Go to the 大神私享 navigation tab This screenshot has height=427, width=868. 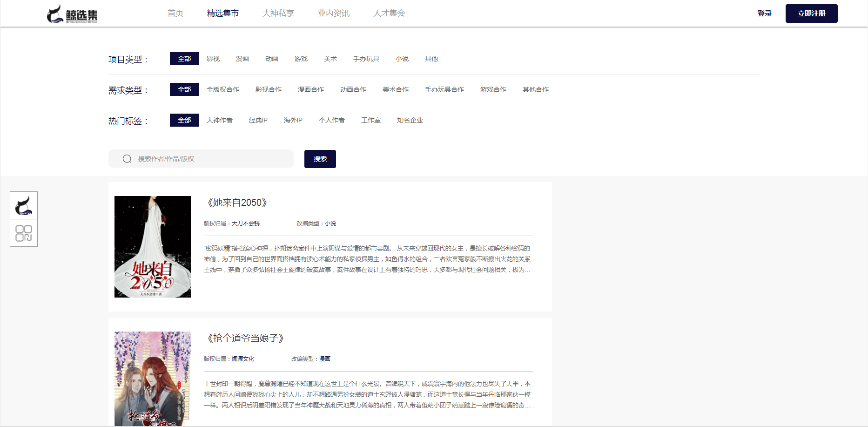point(278,13)
